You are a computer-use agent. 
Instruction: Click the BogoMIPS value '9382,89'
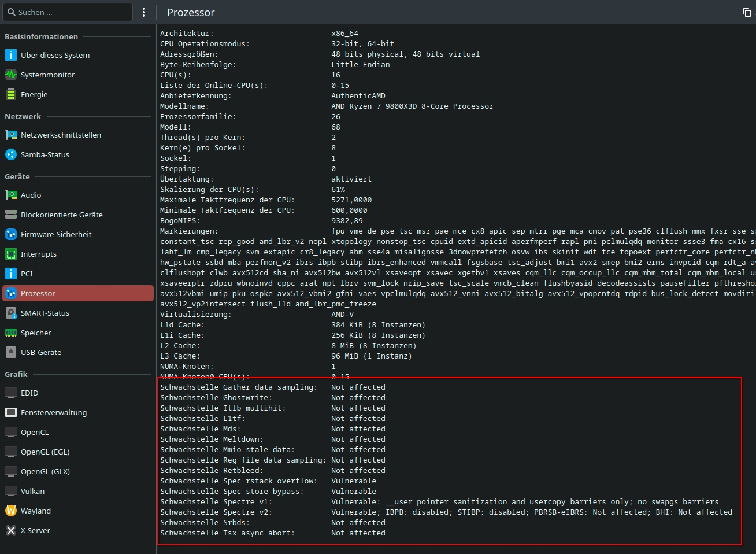click(x=347, y=221)
